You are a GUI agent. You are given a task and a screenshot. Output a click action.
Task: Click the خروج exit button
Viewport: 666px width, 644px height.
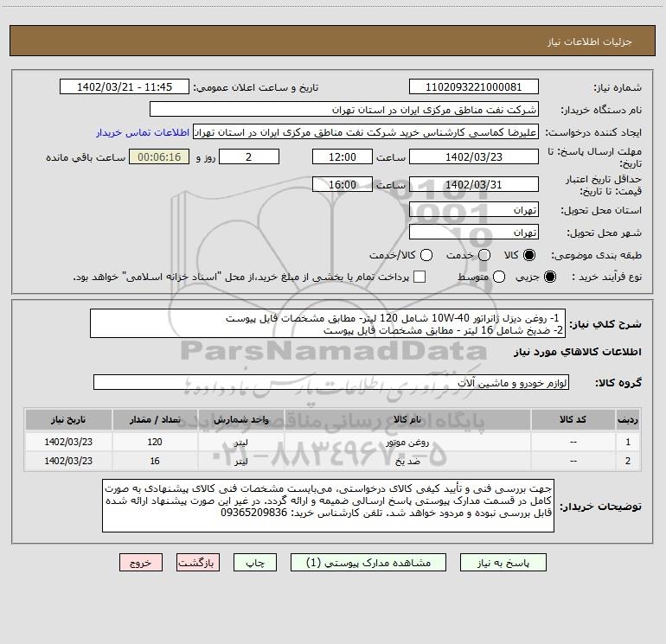tap(141, 563)
